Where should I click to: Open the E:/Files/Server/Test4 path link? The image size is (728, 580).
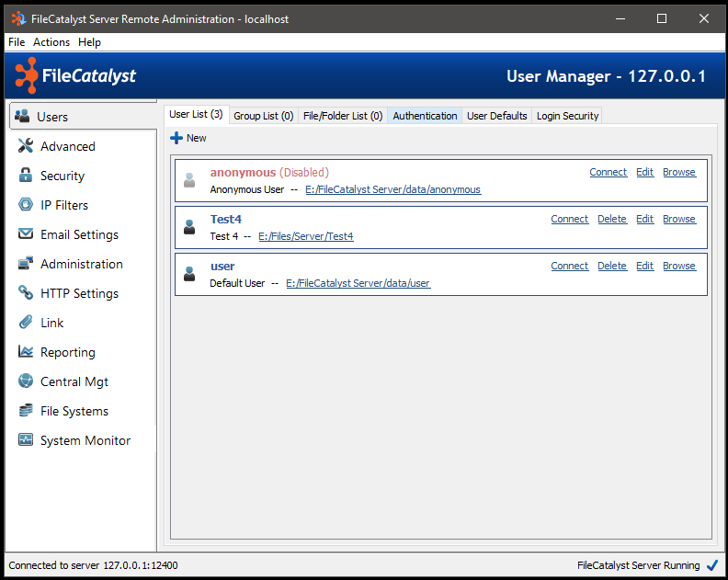coord(305,236)
